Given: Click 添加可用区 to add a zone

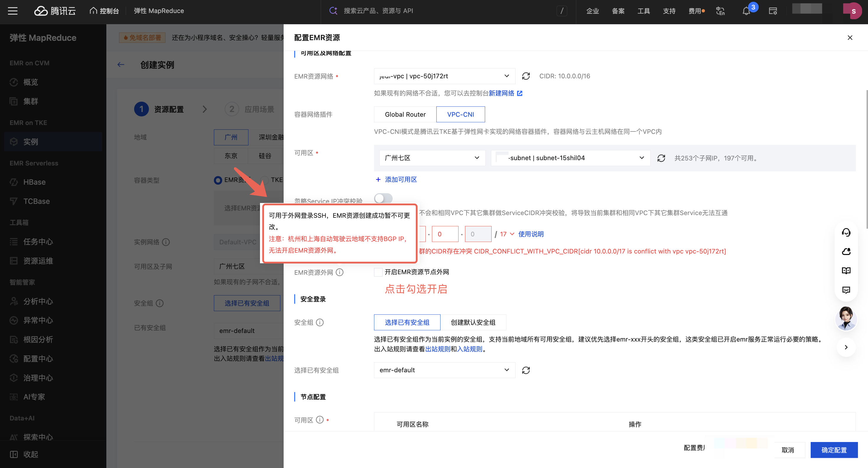Looking at the screenshot, I should tap(396, 179).
